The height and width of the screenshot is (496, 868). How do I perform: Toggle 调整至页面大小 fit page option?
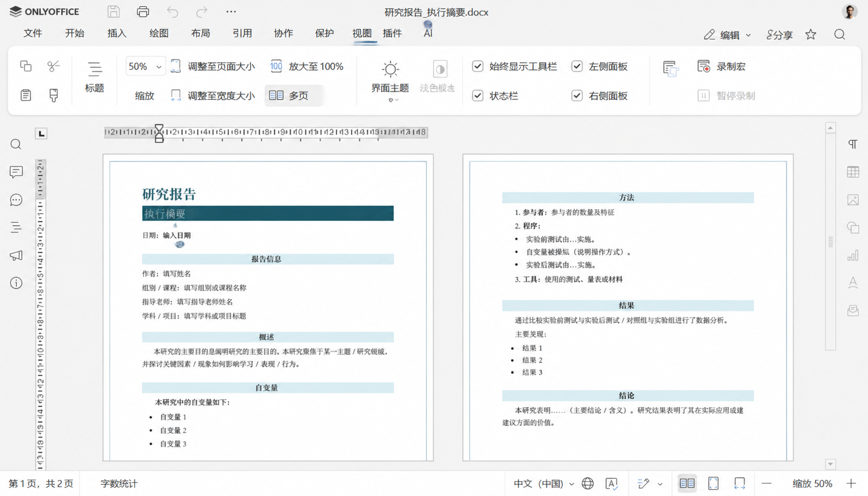[x=213, y=66]
